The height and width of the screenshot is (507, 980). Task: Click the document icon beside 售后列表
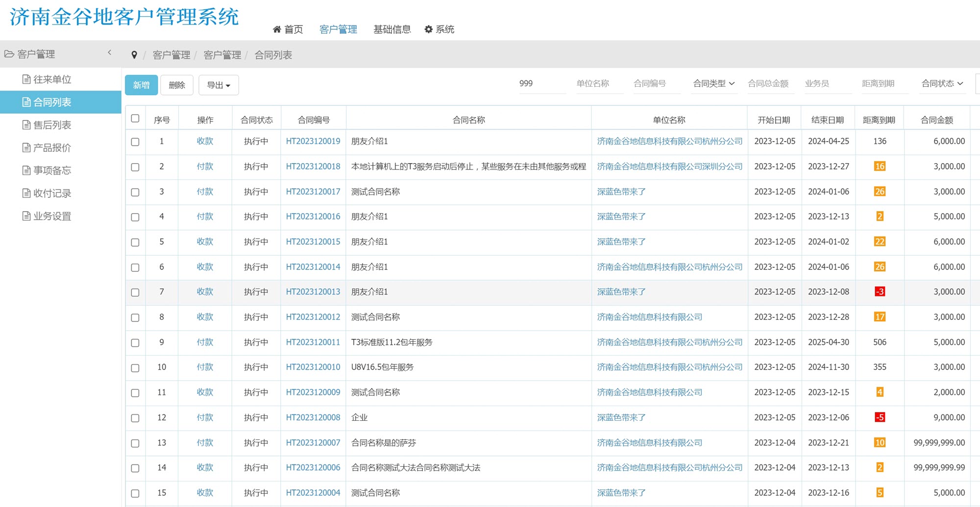point(26,125)
